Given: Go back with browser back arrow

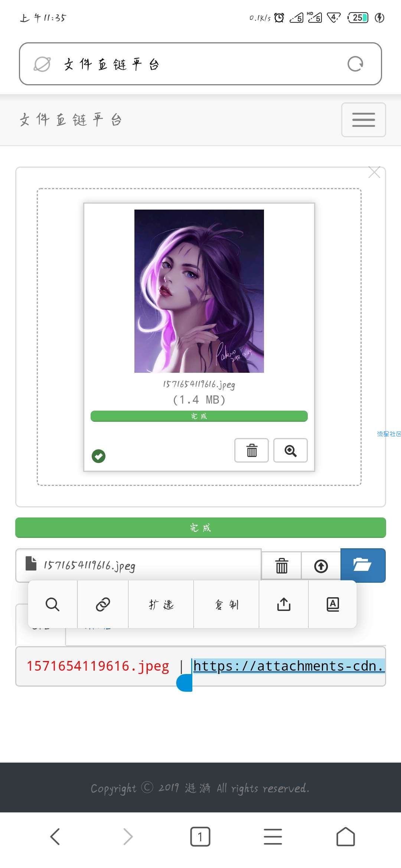Looking at the screenshot, I should [x=55, y=837].
